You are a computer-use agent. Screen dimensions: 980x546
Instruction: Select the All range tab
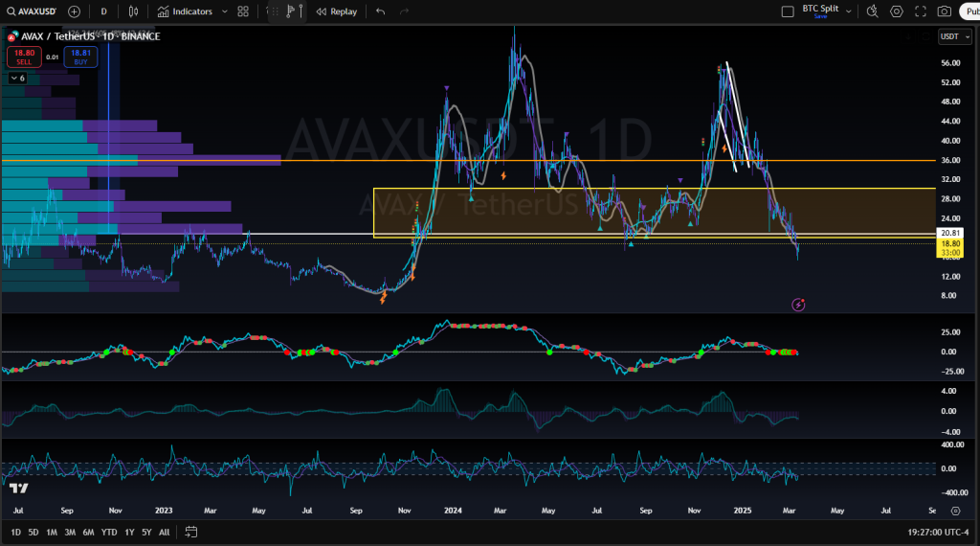(x=165, y=533)
